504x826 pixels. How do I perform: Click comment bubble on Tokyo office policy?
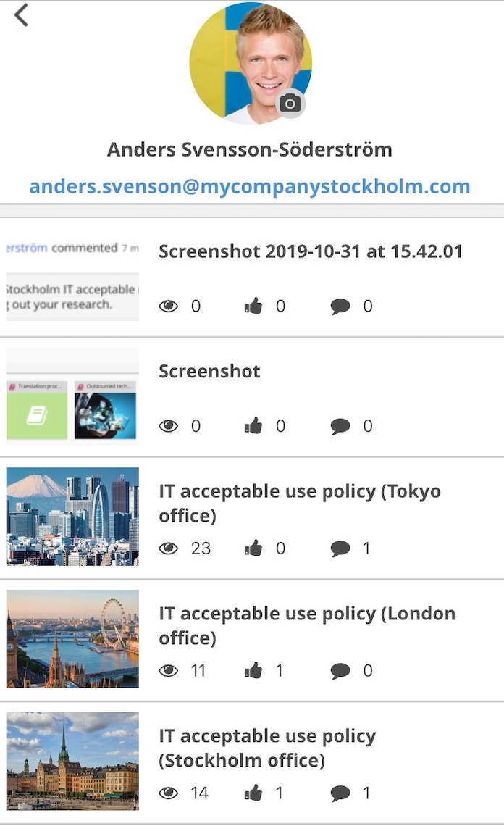tap(340, 549)
